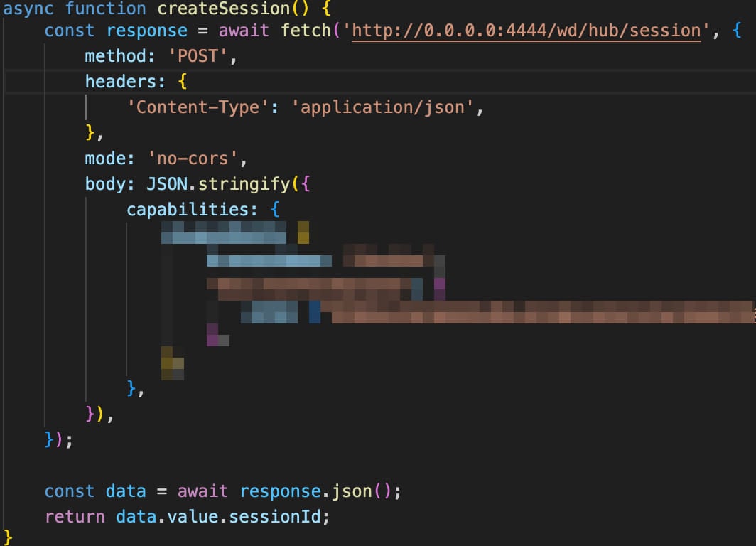Click the 'capabilities:' key
This screenshot has height=546, width=756.
(x=192, y=210)
